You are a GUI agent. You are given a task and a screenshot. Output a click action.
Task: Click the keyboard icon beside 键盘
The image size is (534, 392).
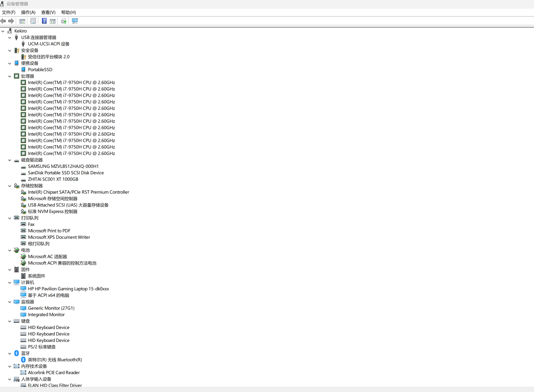coord(17,321)
